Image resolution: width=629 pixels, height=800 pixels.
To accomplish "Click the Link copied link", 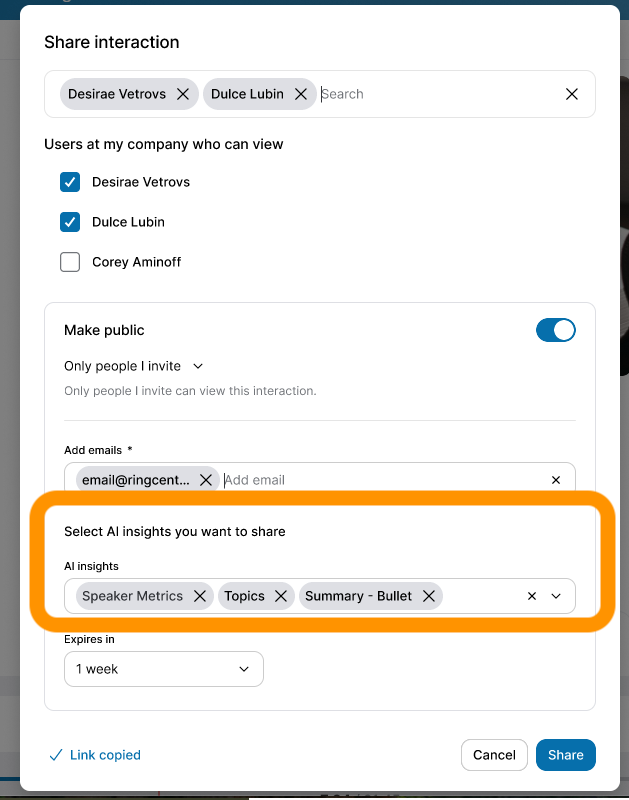I will click(94, 755).
